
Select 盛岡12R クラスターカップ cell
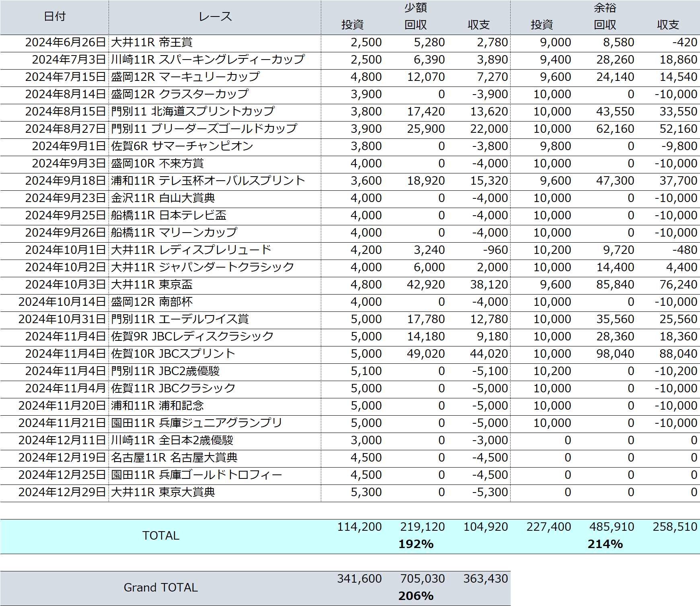tap(180, 94)
